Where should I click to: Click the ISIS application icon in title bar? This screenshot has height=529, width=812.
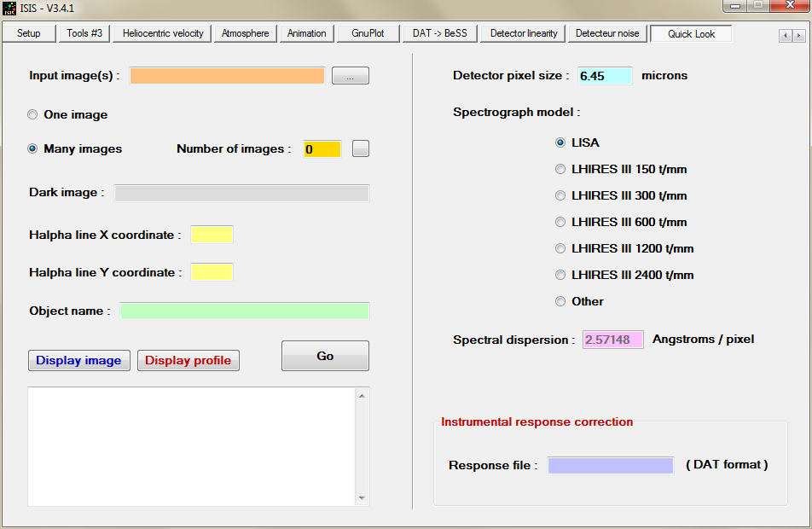(9, 8)
